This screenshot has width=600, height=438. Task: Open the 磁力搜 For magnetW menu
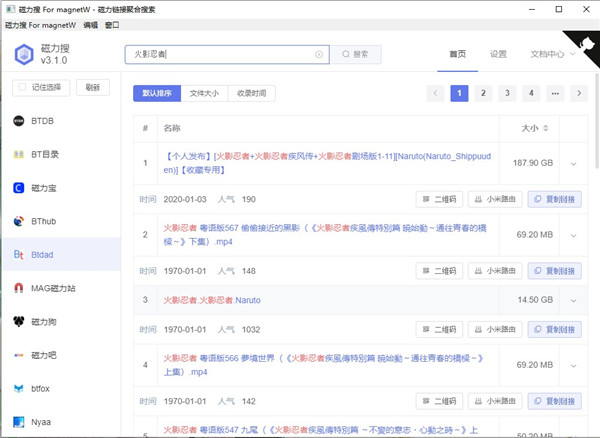coord(40,25)
